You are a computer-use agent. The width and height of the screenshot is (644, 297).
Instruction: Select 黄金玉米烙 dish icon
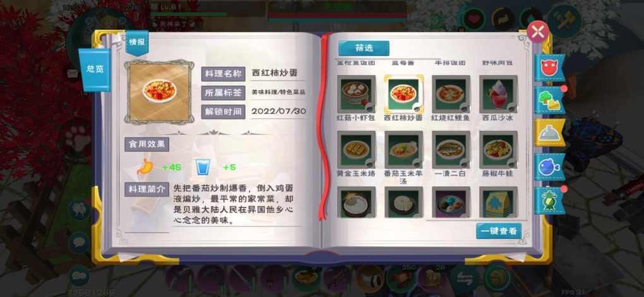(x=356, y=149)
